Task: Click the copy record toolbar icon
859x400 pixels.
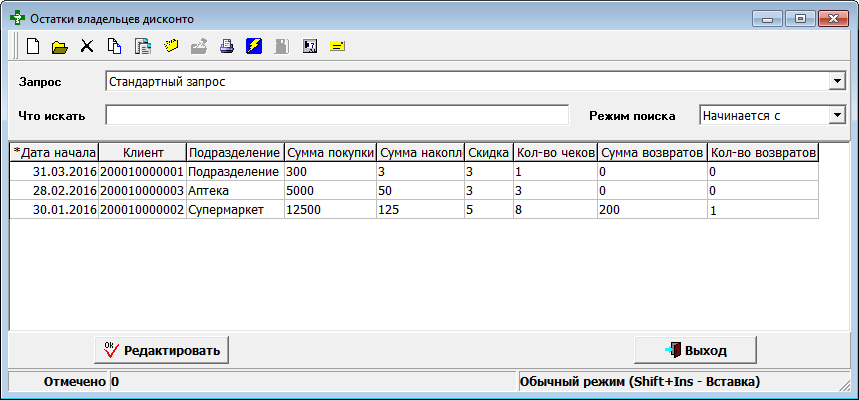Action: click(114, 46)
